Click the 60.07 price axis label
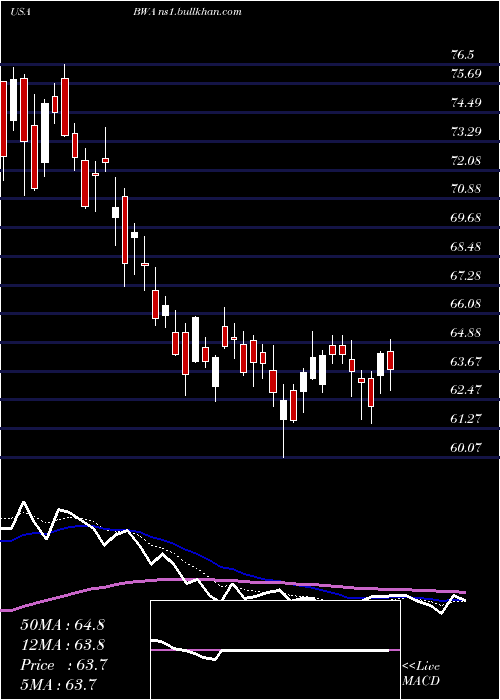 [x=467, y=447]
